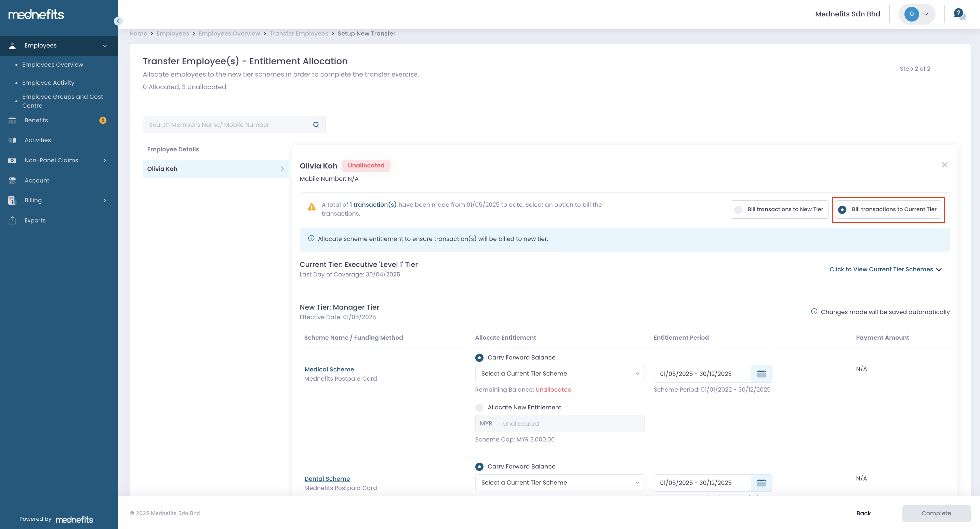Open the user account dropdown in header
Screen dimensions: 980x529
tap(917, 14)
